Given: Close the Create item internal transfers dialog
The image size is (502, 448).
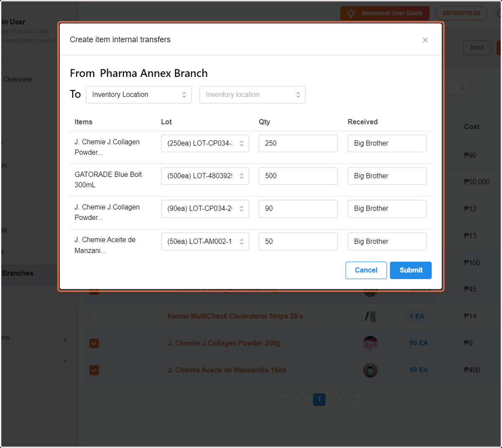Looking at the screenshot, I should click(x=425, y=40).
